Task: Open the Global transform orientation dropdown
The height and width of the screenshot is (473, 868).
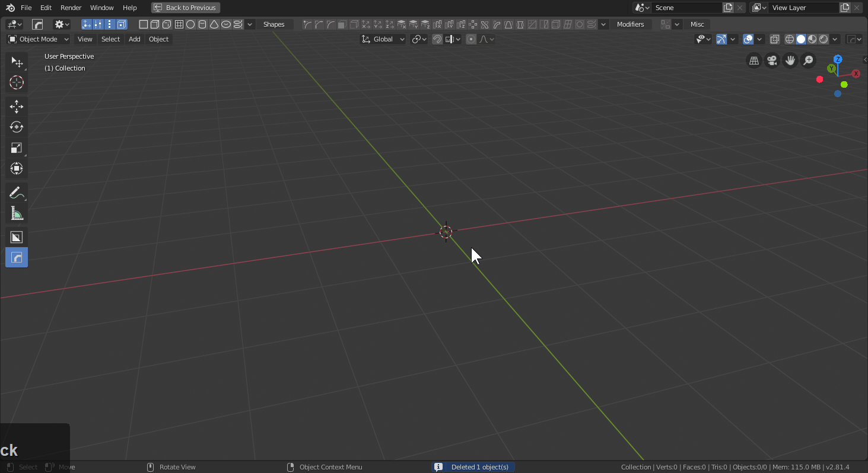Action: coord(383,39)
